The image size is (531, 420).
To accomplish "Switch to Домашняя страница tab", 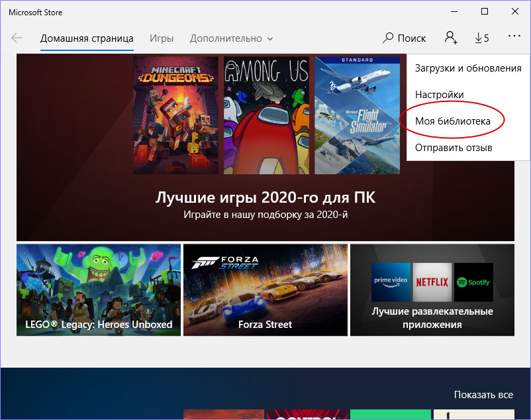I will (x=87, y=38).
